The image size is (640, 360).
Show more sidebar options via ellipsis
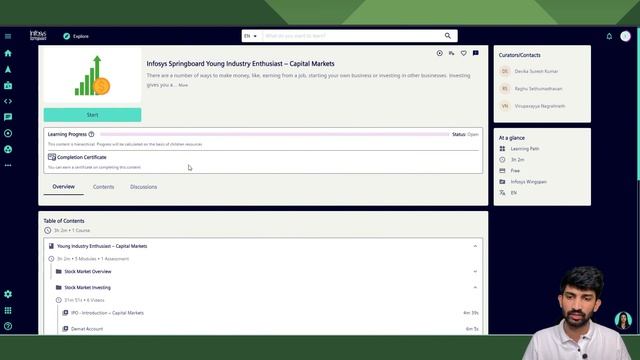[8, 165]
